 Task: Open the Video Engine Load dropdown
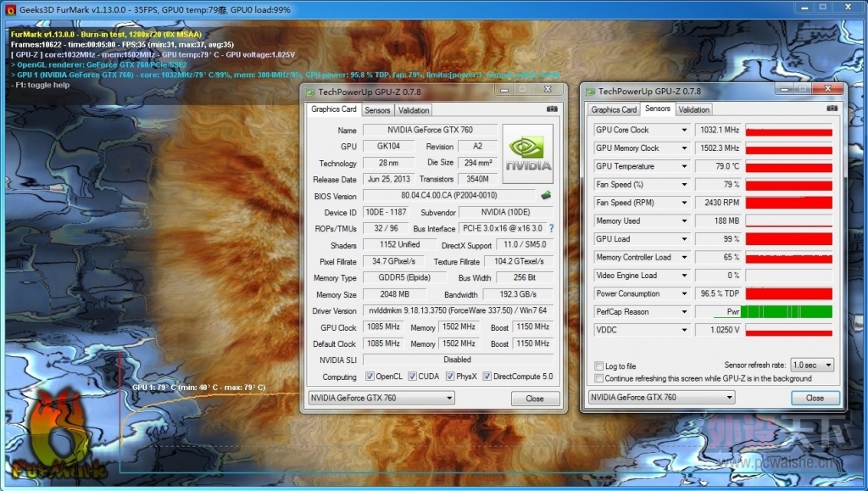pyautogui.click(x=684, y=276)
